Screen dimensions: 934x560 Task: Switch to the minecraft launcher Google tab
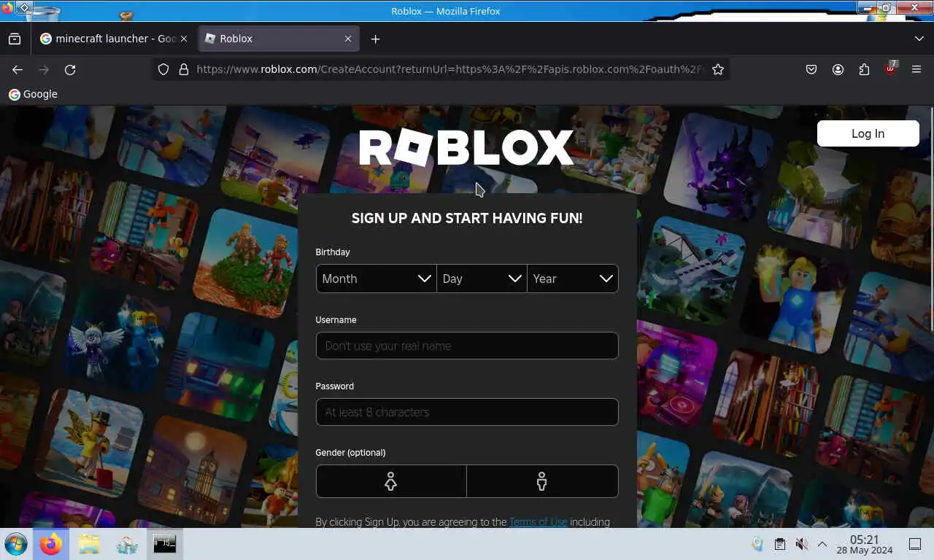113,39
